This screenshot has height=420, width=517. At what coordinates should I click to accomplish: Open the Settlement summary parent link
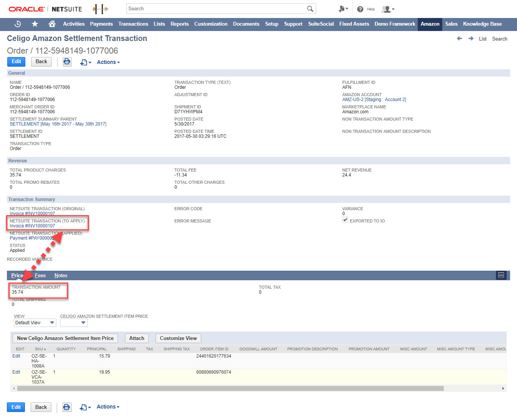(58, 124)
